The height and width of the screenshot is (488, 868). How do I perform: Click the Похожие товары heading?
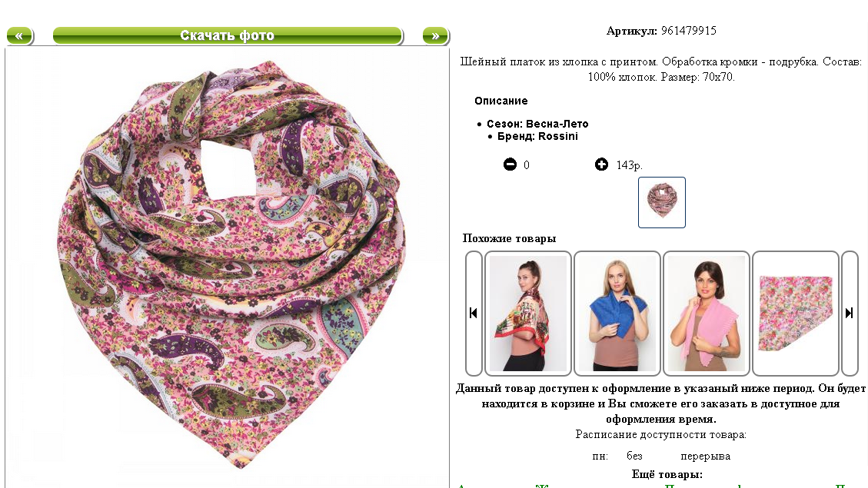pos(509,238)
